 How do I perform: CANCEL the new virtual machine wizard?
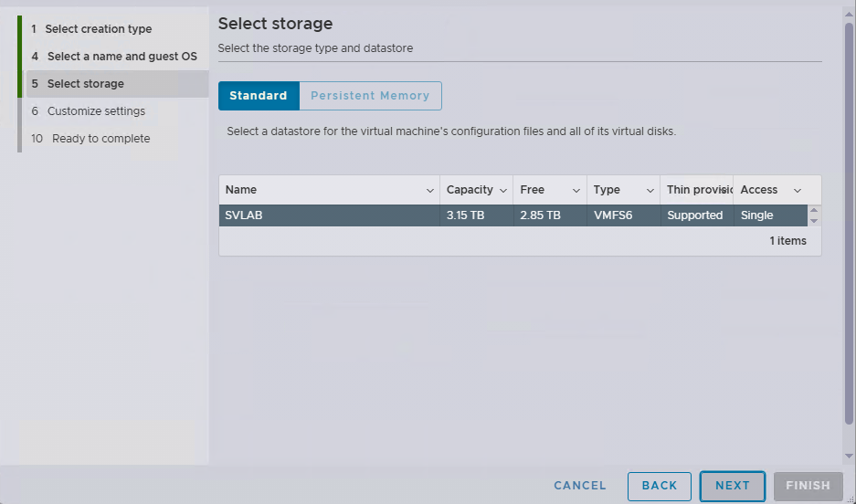click(580, 486)
